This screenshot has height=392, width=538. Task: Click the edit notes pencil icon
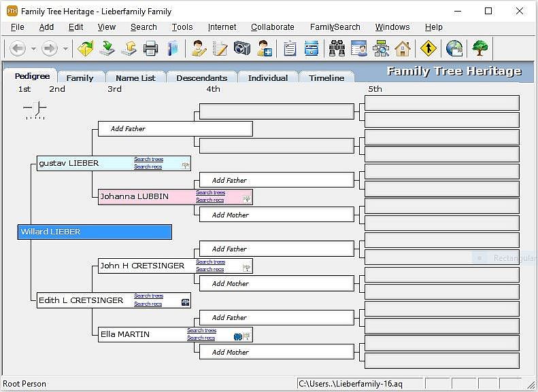coord(220,48)
